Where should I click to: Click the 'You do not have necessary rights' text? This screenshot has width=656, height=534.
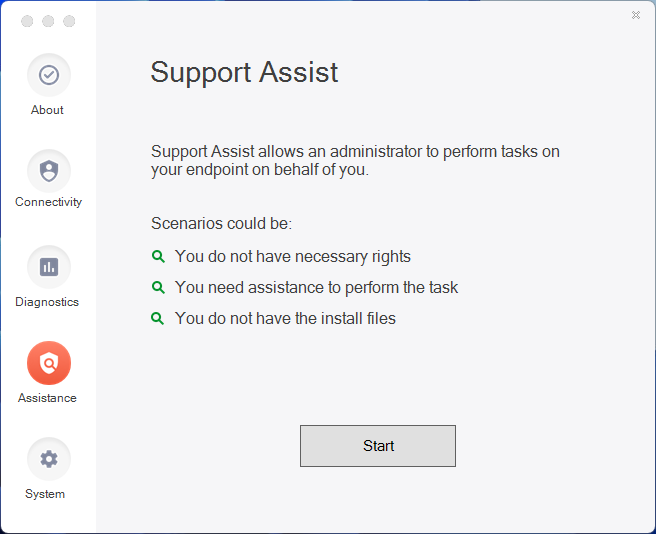tap(292, 257)
